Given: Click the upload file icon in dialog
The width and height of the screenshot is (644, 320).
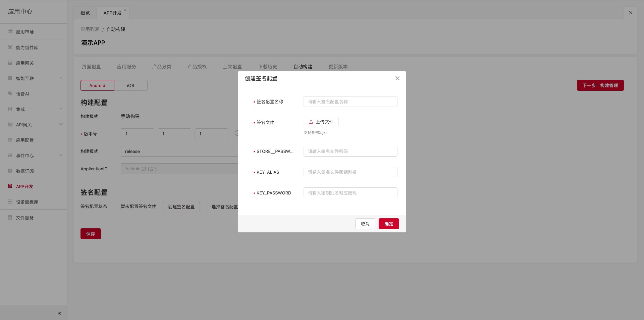Looking at the screenshot, I should pyautogui.click(x=310, y=122).
